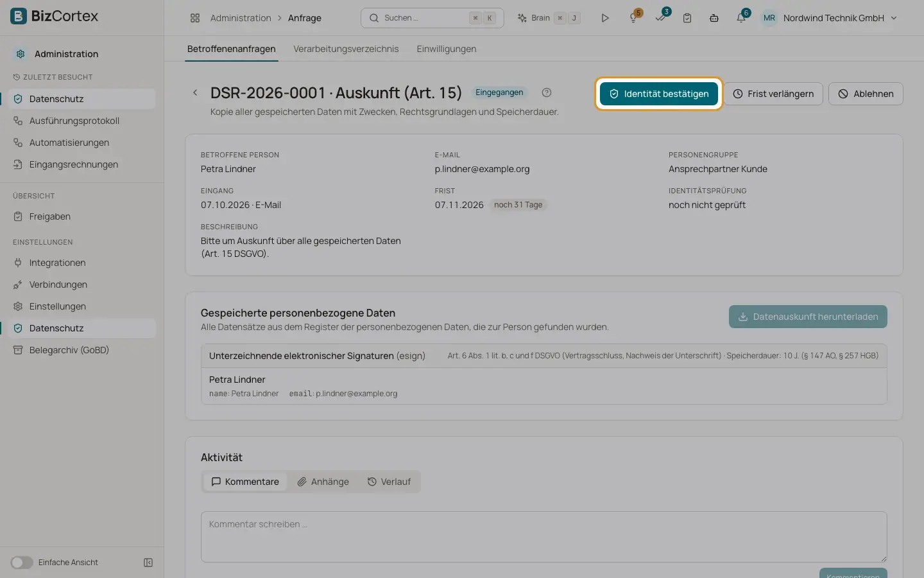Click the gear icon next to Administration heading
924x578 pixels.
click(x=21, y=54)
